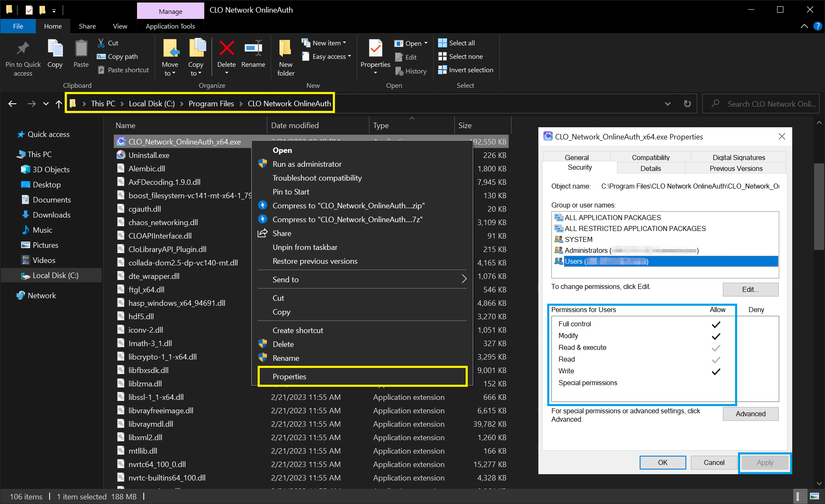The width and height of the screenshot is (825, 504).
Task: Click the Delete red X icon
Action: coord(227,48)
